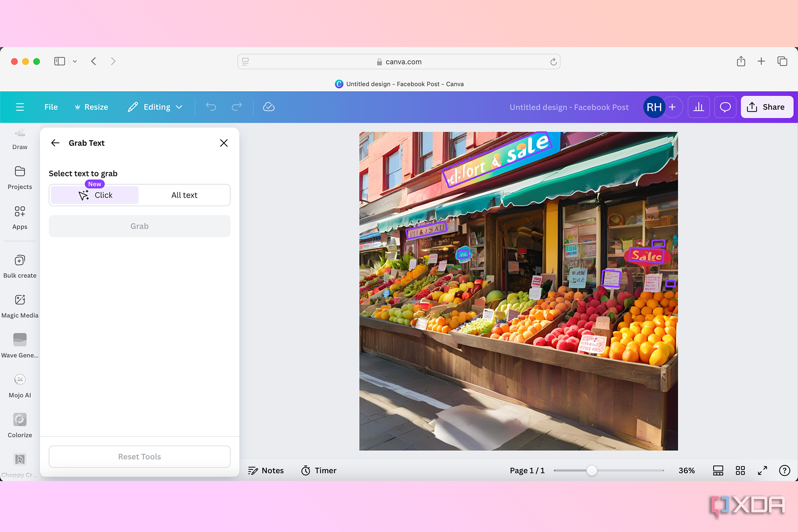Open the Notes panel
Screen dimensions: 798x532
(266, 470)
